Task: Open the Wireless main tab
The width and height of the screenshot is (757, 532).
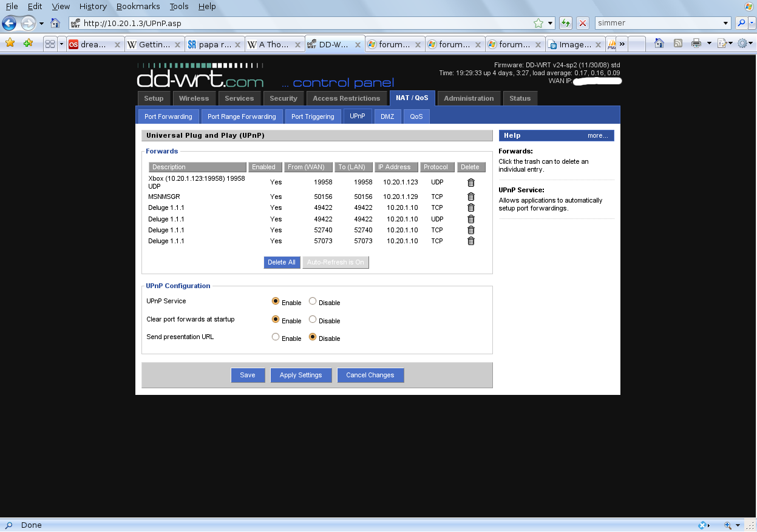Action: [x=194, y=98]
